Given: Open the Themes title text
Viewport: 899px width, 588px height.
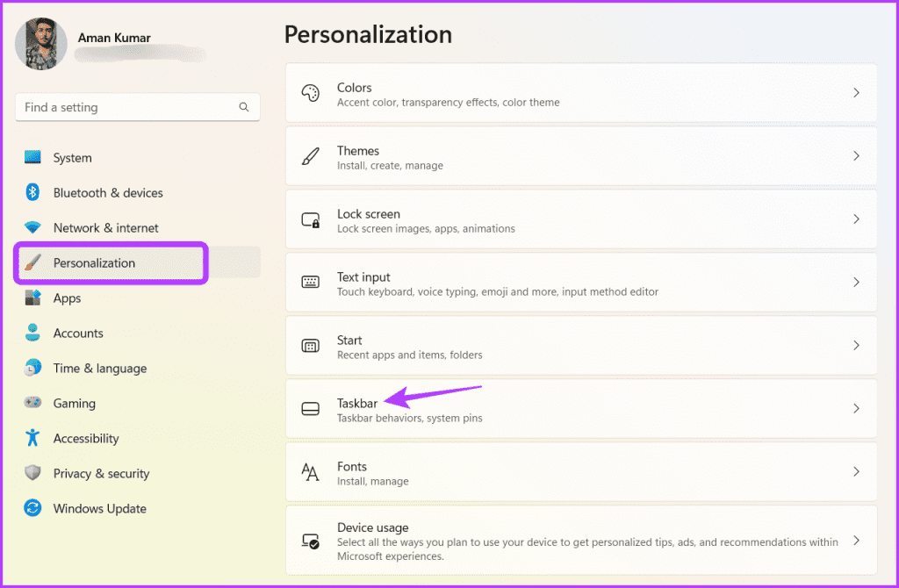Looking at the screenshot, I should (358, 151).
